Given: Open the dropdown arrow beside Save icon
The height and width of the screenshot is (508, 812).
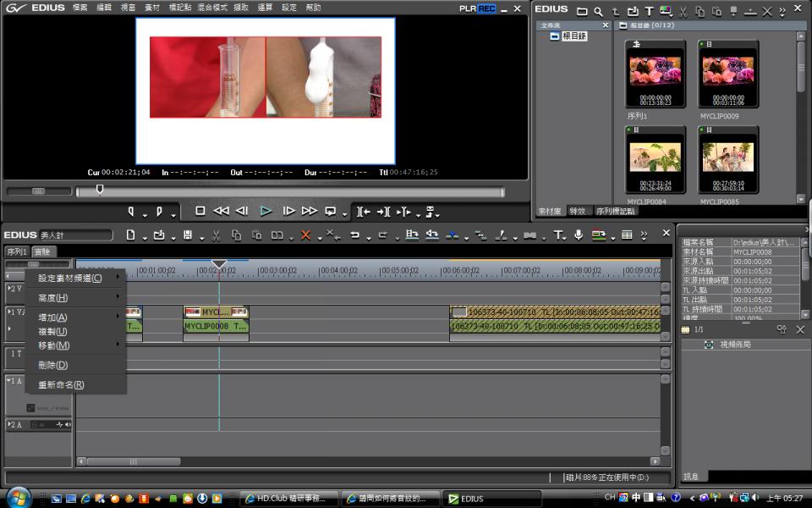Looking at the screenshot, I should (x=200, y=237).
